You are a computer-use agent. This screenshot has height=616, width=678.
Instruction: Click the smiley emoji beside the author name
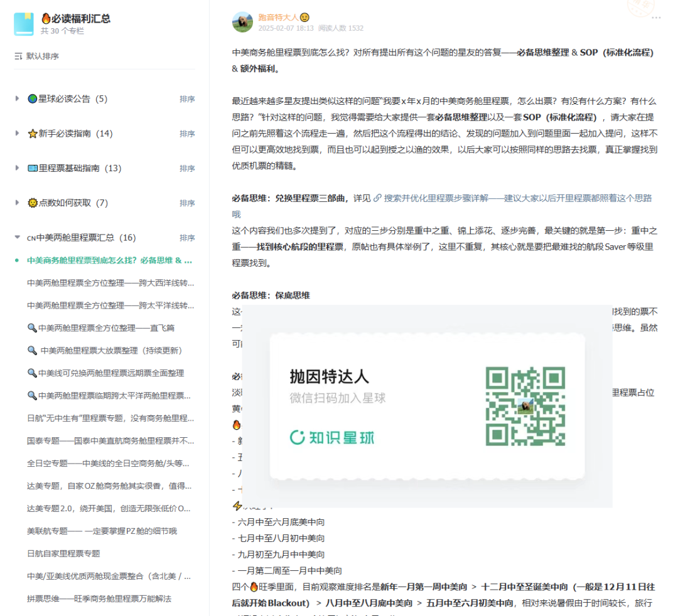(x=305, y=18)
